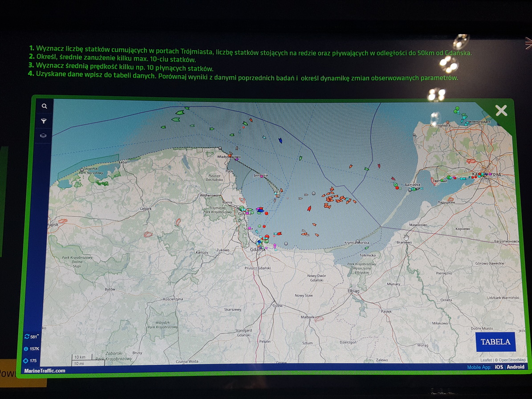Open the vessel search magnifier icon

45,106
